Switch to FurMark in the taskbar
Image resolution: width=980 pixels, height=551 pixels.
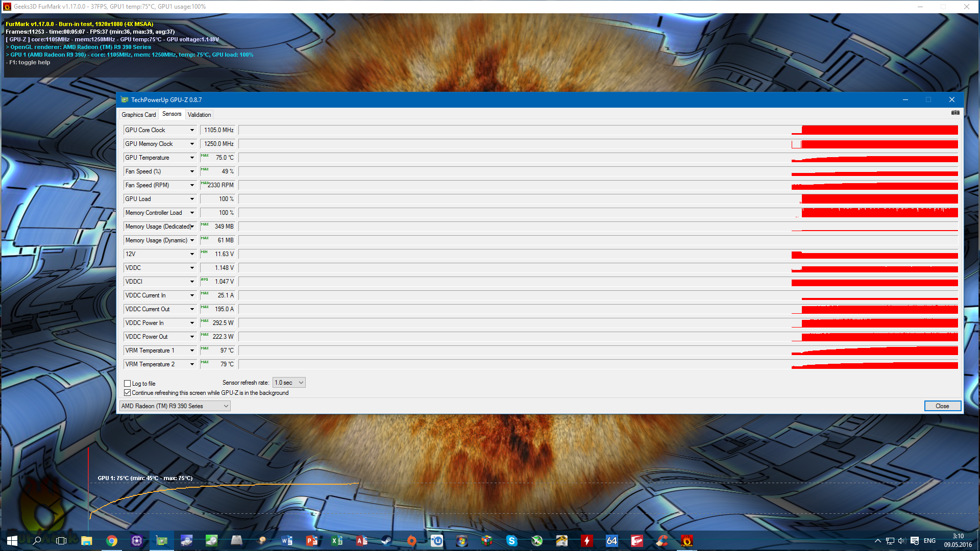pos(687,541)
